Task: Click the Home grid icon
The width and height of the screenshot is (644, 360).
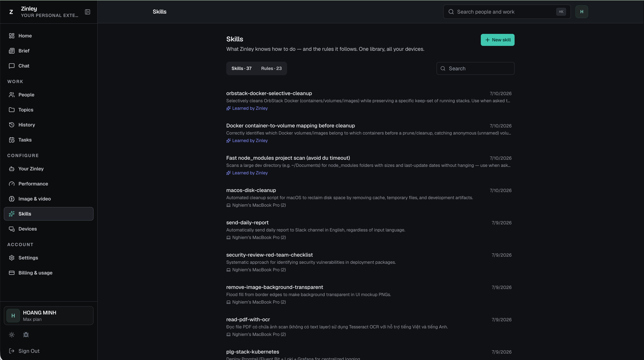Action: (x=12, y=36)
